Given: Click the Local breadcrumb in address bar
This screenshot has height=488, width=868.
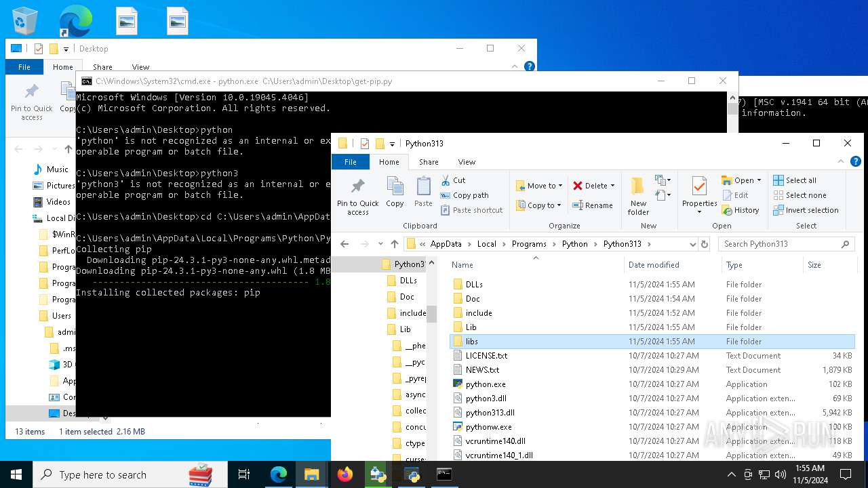Looking at the screenshot, I should click(x=486, y=244).
